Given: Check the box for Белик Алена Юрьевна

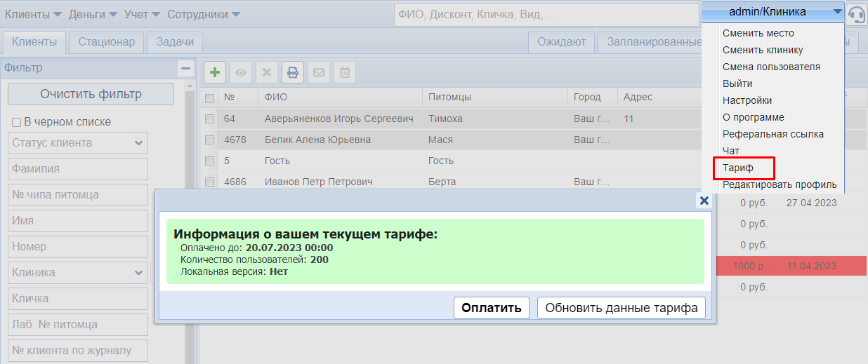Looking at the screenshot, I should pyautogui.click(x=209, y=140).
